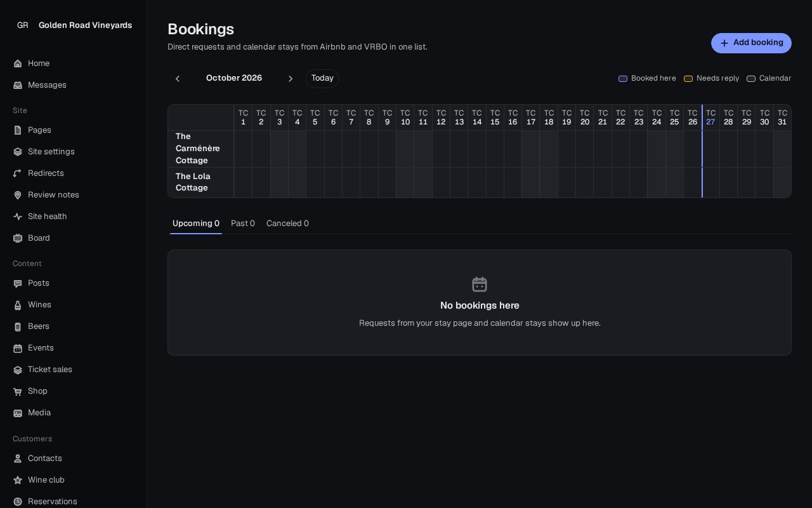Image resolution: width=812 pixels, height=508 pixels.
Task: Select day 1 column header
Action: 243,117
